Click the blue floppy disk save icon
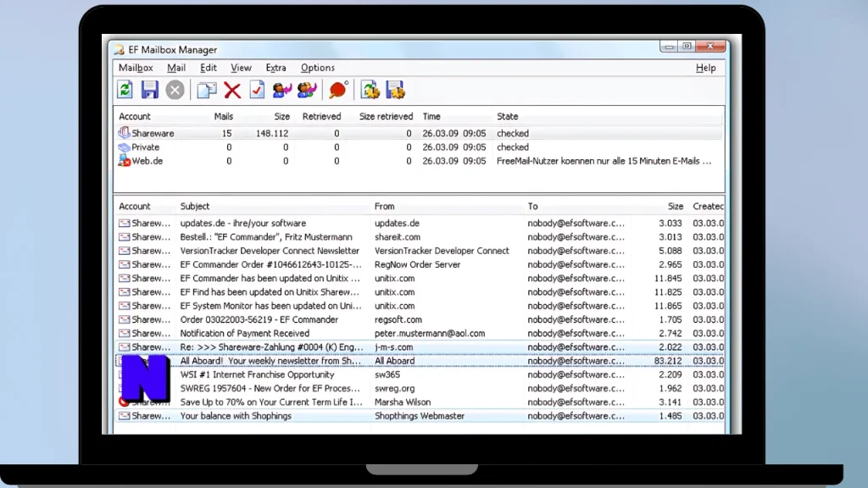The height and width of the screenshot is (488, 868). 149,90
